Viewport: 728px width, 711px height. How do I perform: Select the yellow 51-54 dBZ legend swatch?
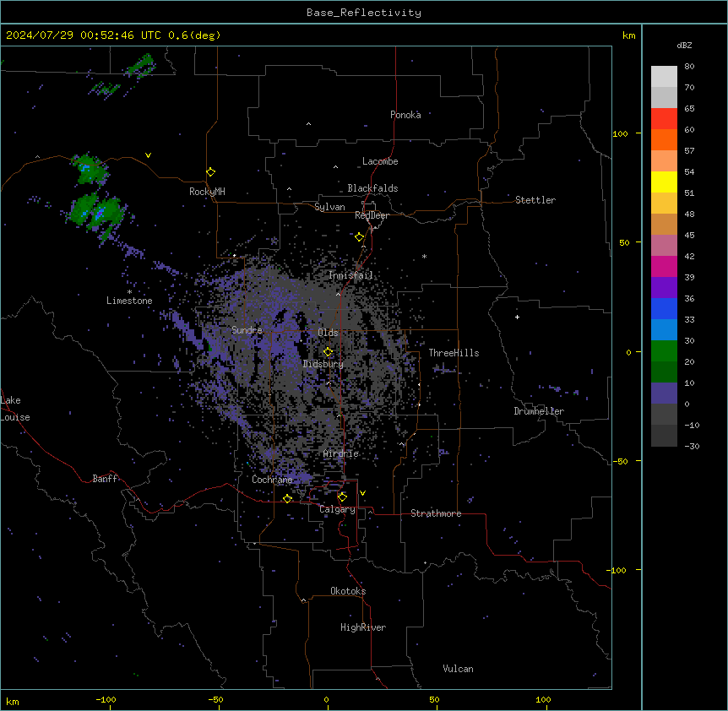pos(664,182)
